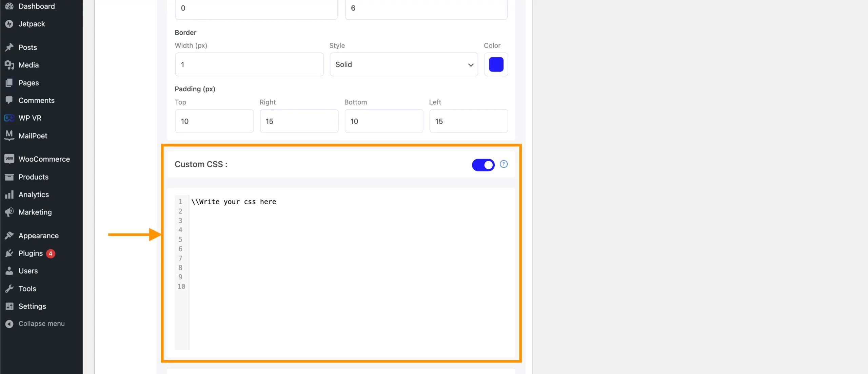Click the border Color swatch
868x374 pixels.
[x=496, y=64]
